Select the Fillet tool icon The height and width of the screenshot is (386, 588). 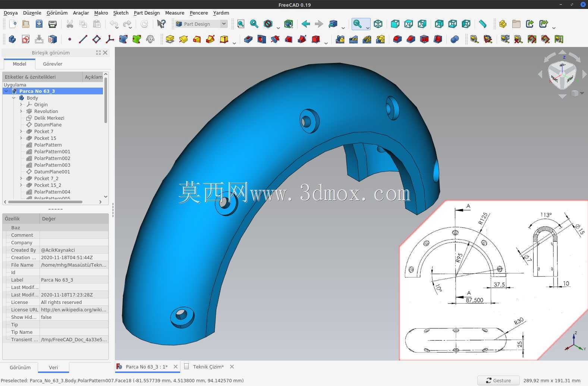tap(397, 39)
